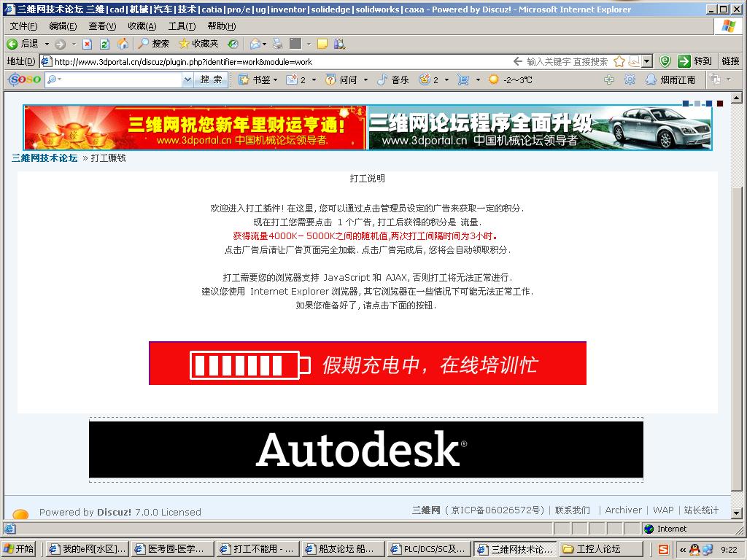The height and width of the screenshot is (560, 747).
Task: Click the 站长统计 footer link
Action: point(701,510)
